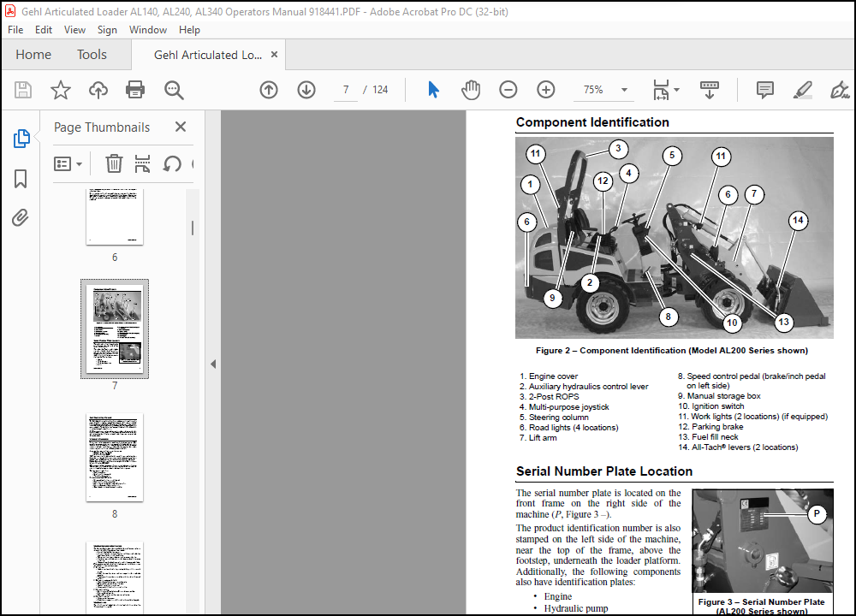Click list item '10. Ignition switch'

tap(711, 406)
